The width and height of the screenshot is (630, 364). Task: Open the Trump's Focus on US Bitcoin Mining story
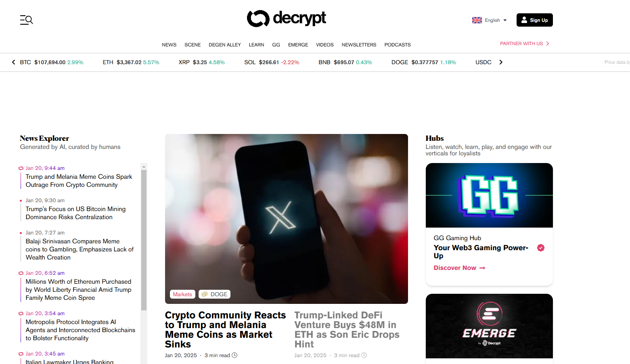(x=75, y=213)
